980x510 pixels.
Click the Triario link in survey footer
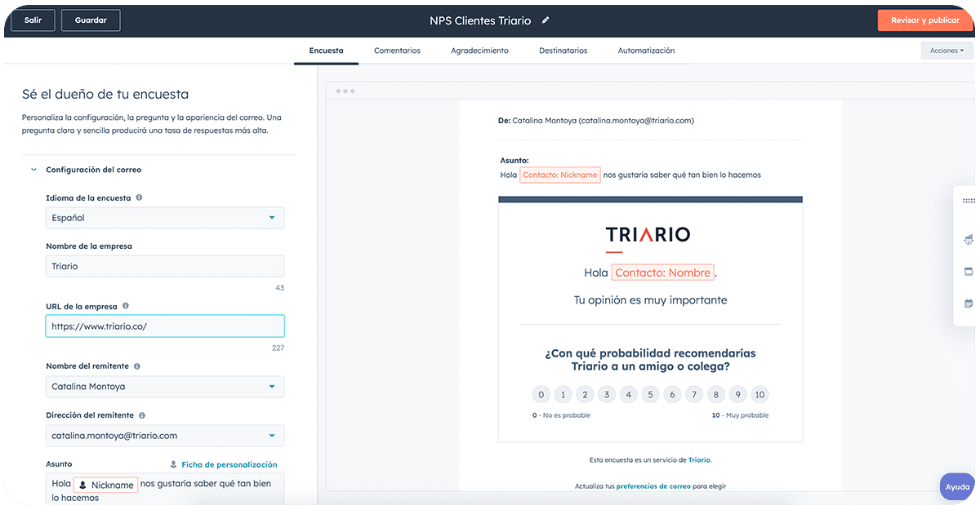[699, 460]
